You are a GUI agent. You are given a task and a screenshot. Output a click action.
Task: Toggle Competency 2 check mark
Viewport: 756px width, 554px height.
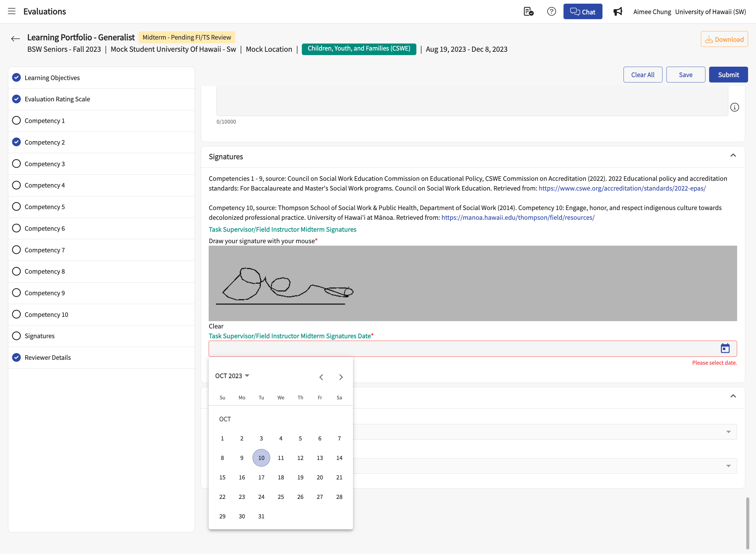[x=16, y=142]
